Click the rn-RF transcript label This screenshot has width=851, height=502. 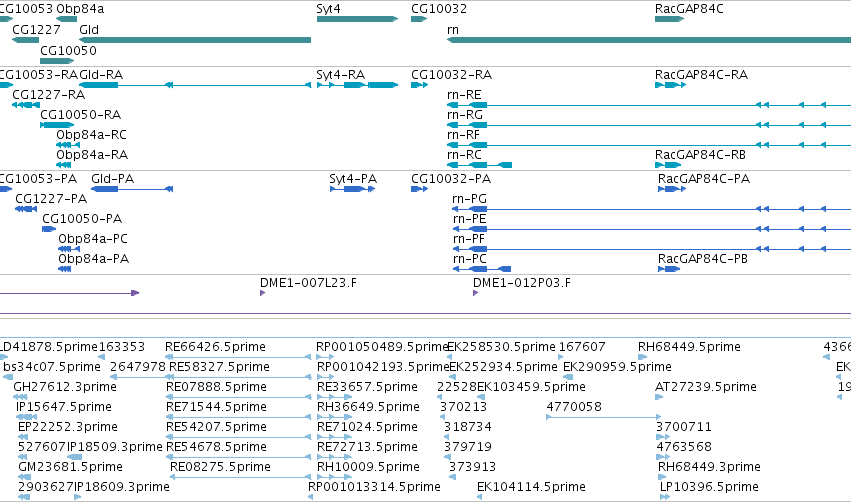463,135
